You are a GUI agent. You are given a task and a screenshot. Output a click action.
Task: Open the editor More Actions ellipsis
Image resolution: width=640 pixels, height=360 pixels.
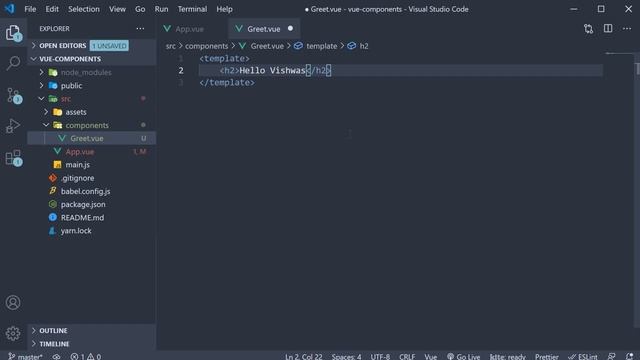(627, 29)
